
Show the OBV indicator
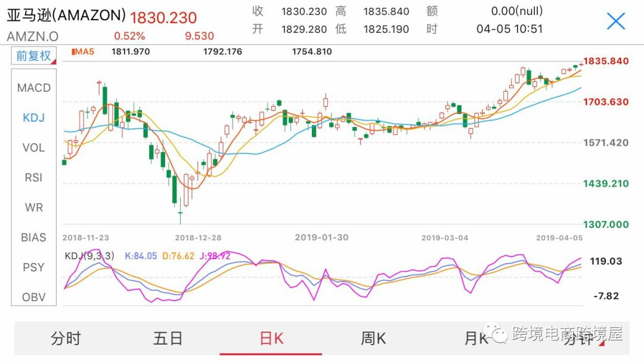[x=34, y=297]
